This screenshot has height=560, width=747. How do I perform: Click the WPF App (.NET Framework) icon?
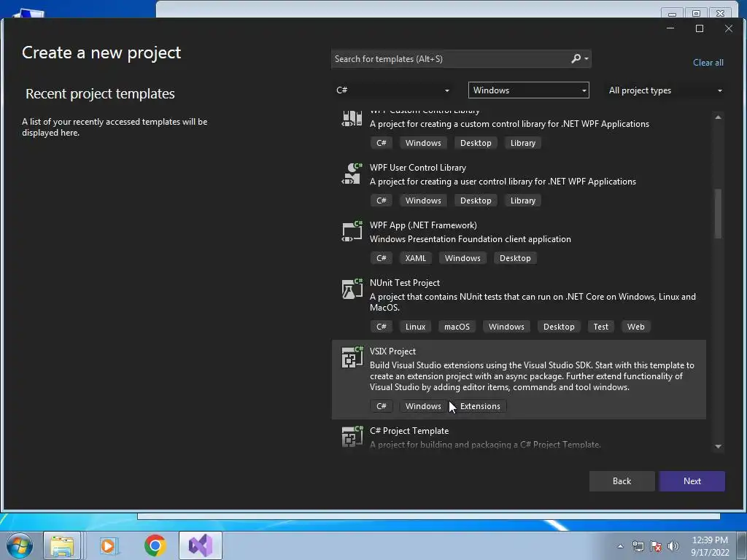(x=352, y=231)
